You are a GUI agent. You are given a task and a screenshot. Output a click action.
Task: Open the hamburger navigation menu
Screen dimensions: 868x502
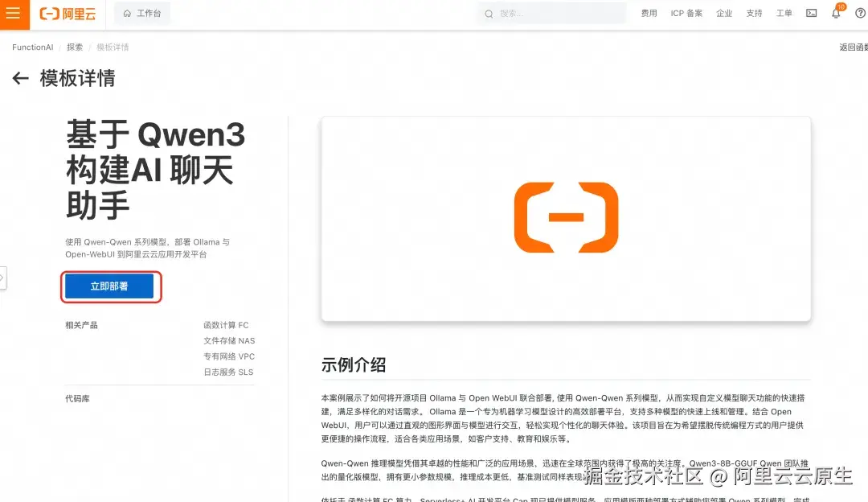[x=13, y=13]
